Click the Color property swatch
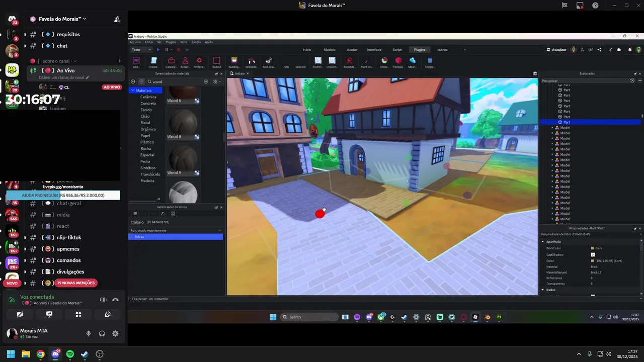644x362 pixels. click(593, 261)
